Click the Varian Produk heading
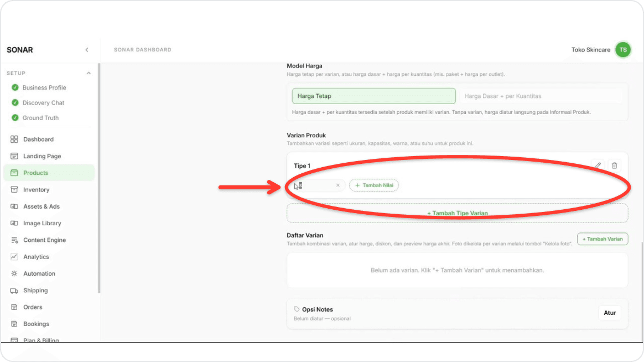644x362 pixels. (x=307, y=135)
